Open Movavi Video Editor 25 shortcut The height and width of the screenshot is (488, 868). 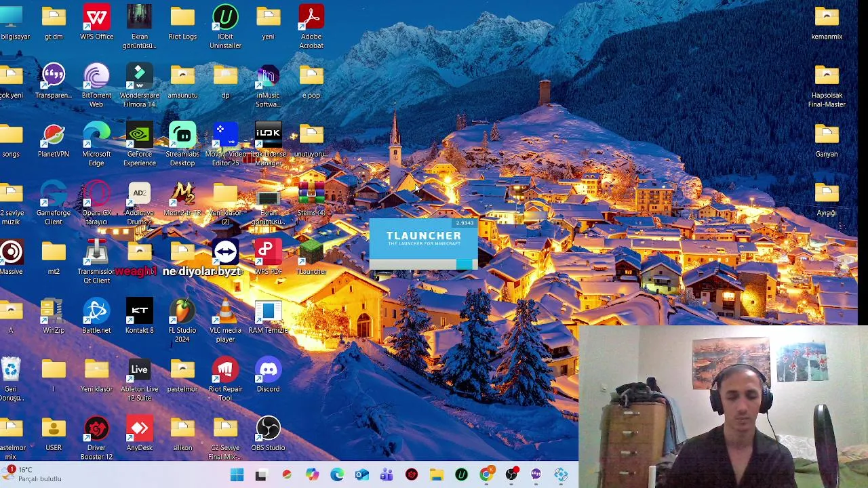pyautogui.click(x=225, y=145)
